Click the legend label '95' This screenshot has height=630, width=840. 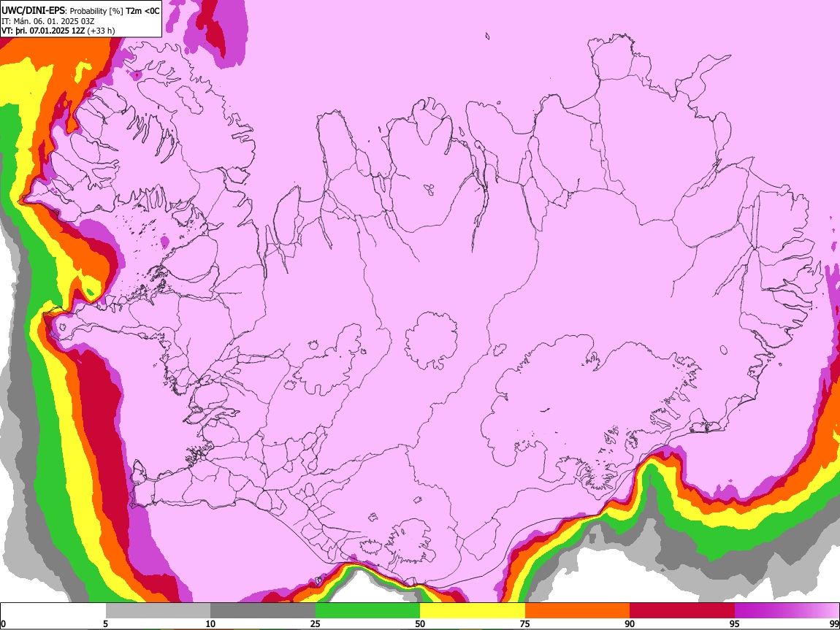(x=735, y=623)
